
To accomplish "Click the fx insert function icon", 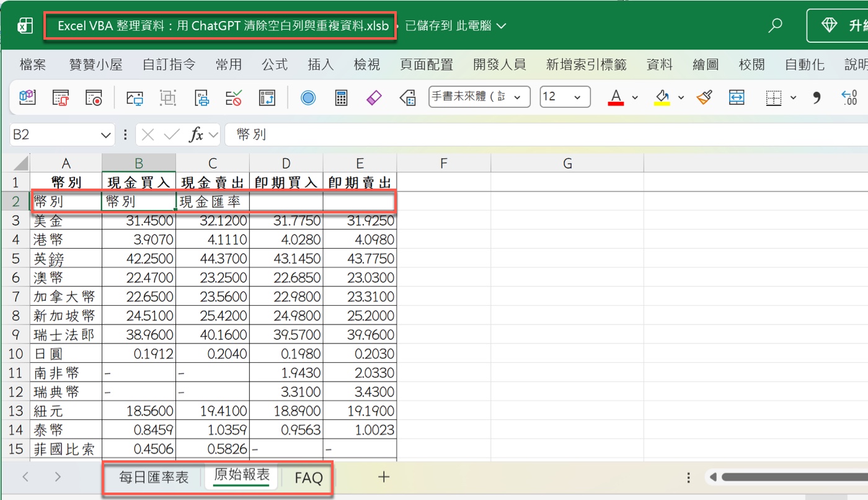I will [196, 135].
